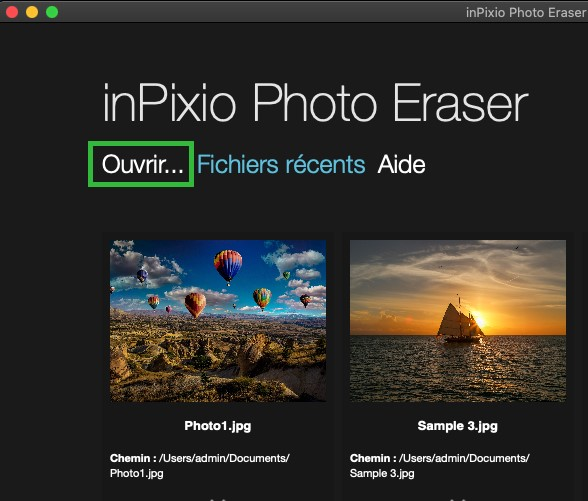Click the /Users/admin/Documents/Sample 3.jpg path text
588x501 pixels.
(x=440, y=466)
